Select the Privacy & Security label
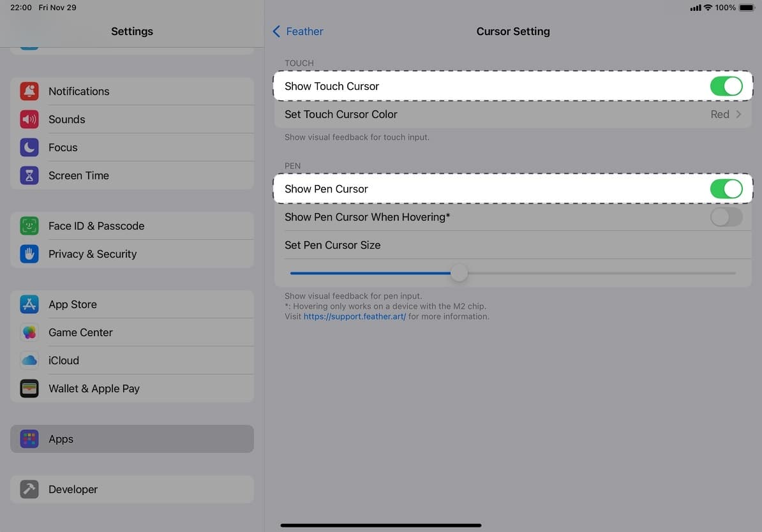 93,254
